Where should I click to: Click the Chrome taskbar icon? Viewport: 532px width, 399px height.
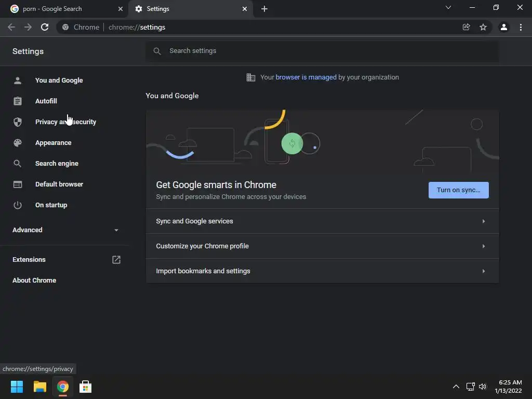(62, 387)
